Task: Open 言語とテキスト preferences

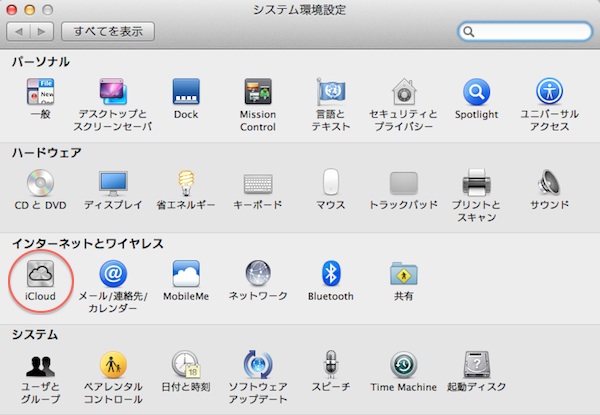Action: coord(331,92)
